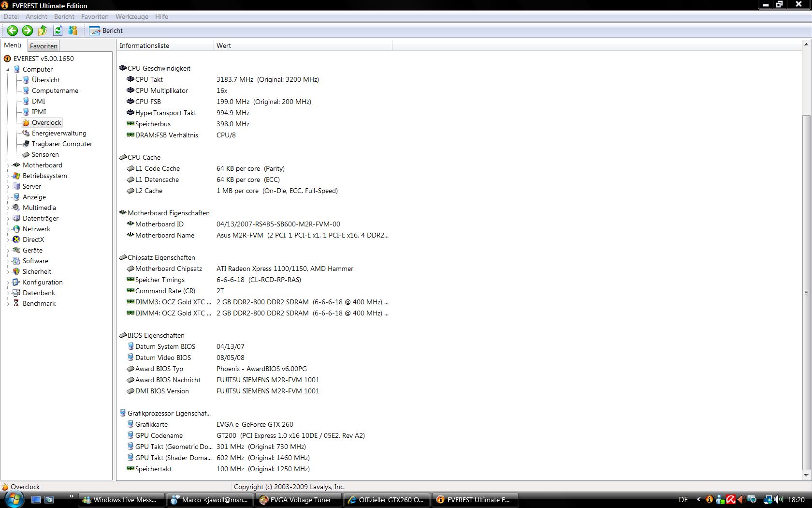
Task: Click the green Back arrow toolbar icon
Action: pos(13,30)
